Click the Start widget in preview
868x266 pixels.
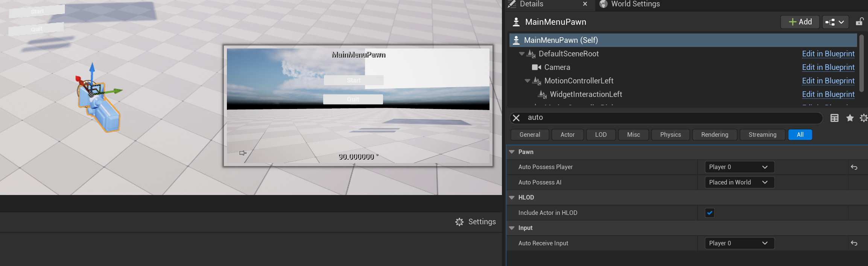click(x=354, y=80)
